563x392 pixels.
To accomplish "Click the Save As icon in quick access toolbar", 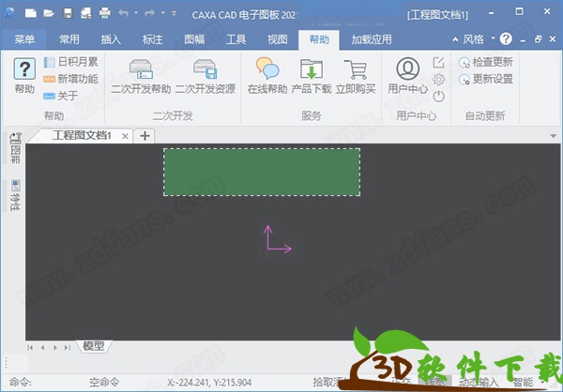I will click(86, 14).
